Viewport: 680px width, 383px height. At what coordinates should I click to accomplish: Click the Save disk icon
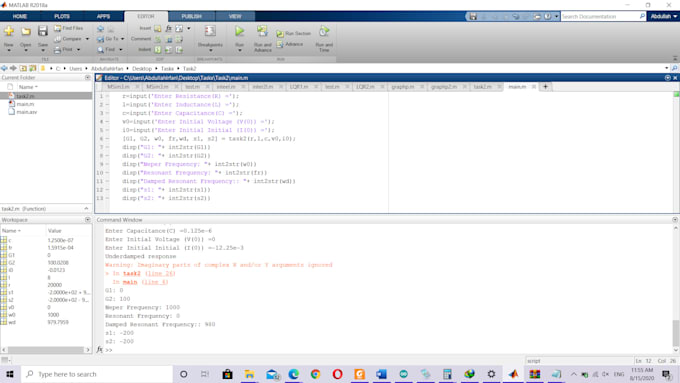42,31
